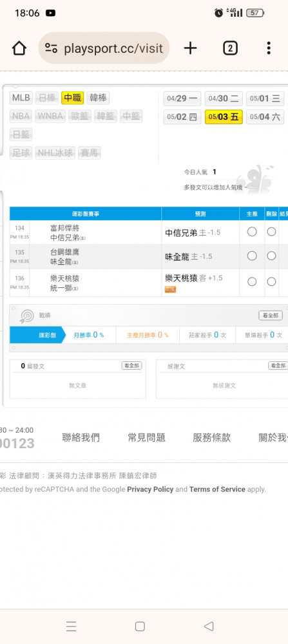This screenshot has height=644, width=288.
Task: Select the WNBA league tab
Action: click(50, 116)
